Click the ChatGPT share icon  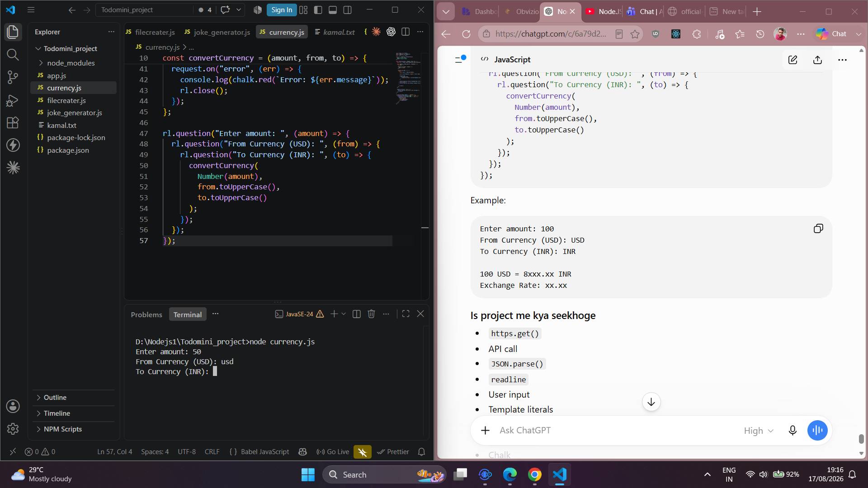pyautogui.click(x=817, y=60)
